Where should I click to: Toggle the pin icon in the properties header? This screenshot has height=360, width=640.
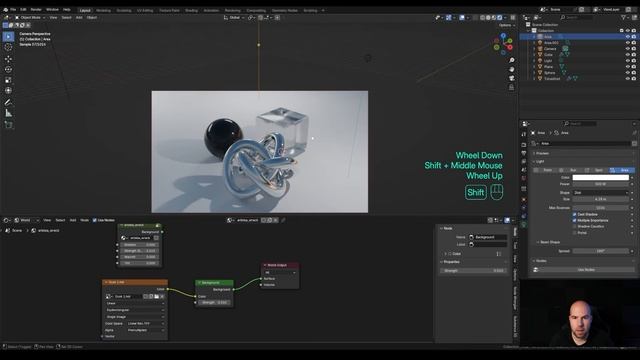pyautogui.click(x=634, y=133)
